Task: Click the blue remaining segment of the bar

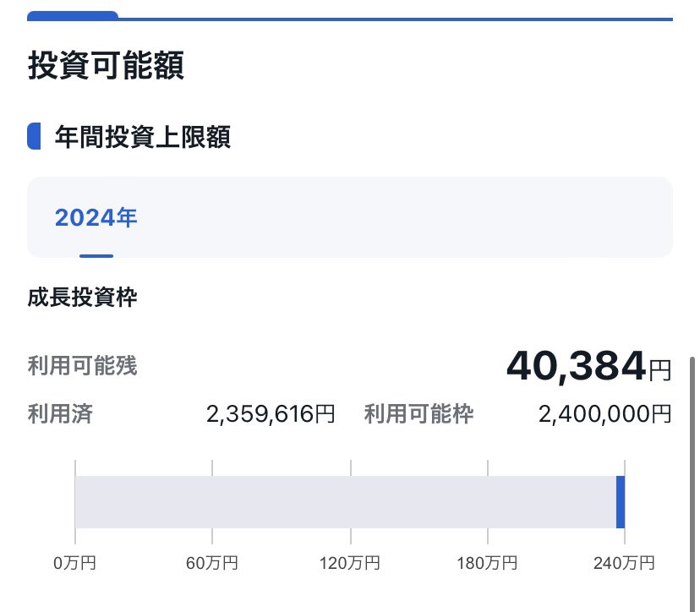Action: pyautogui.click(x=621, y=502)
